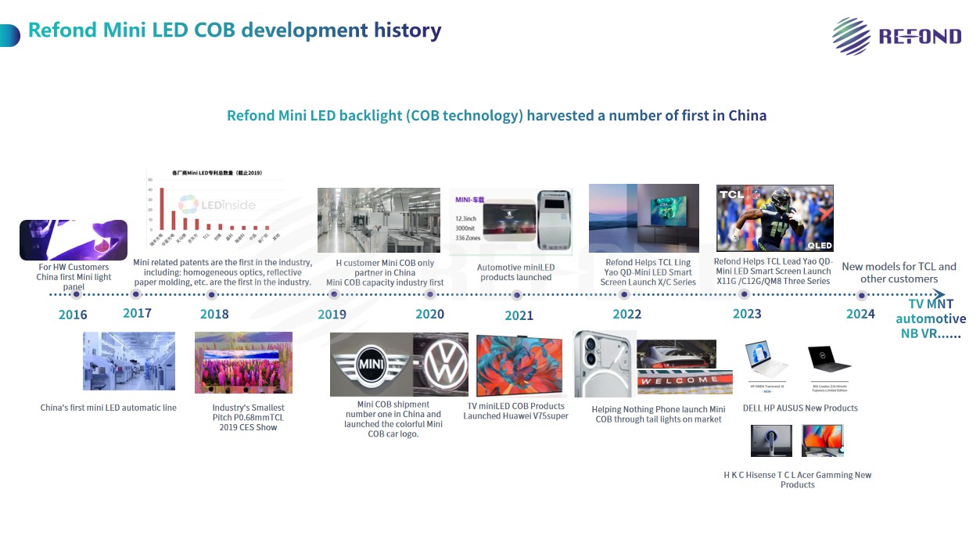
Task: Click the gaming monitor image left of colorful display
Action: pyautogui.click(x=771, y=441)
